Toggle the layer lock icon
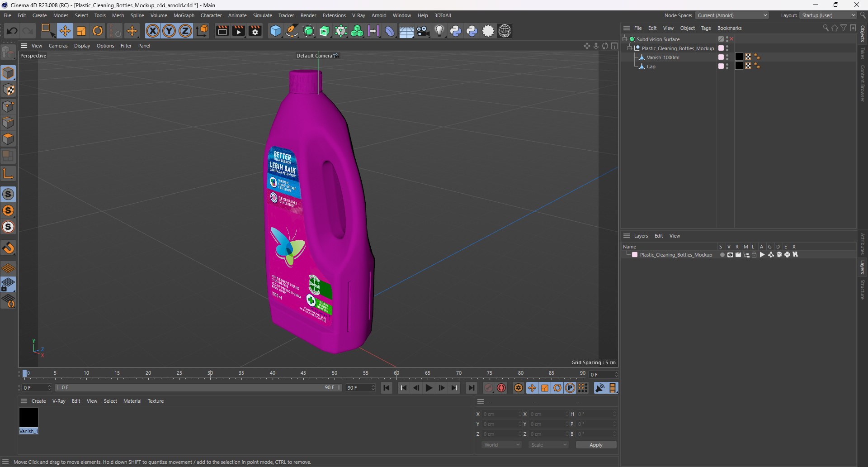868x467 pixels. click(x=754, y=255)
